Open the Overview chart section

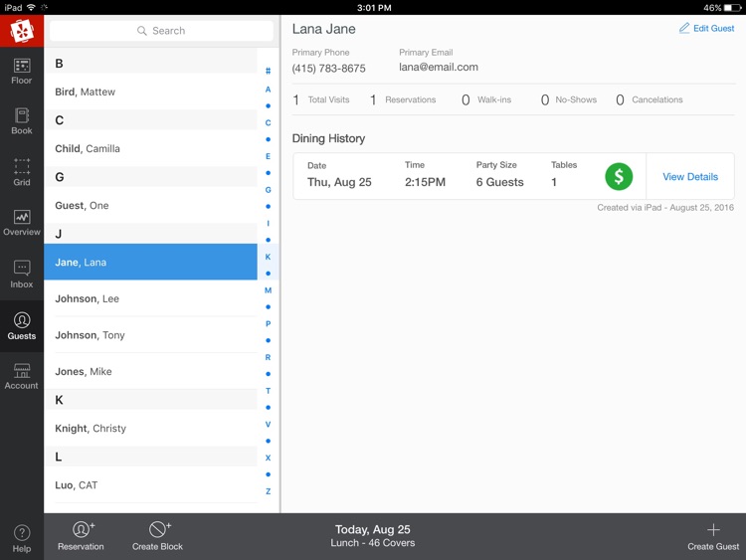click(x=22, y=223)
